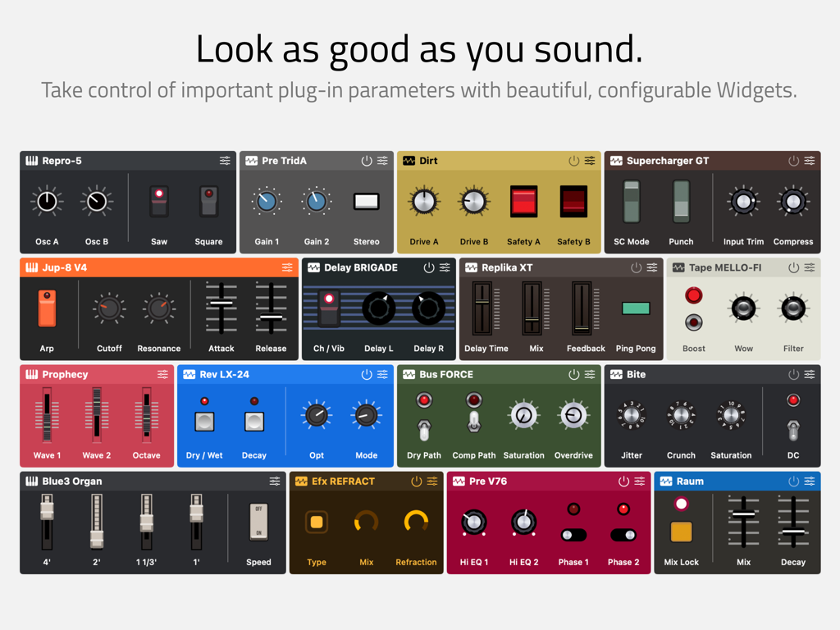Open settings on the Tape MELLO-FI widget
The height and width of the screenshot is (630, 840).
(x=810, y=267)
